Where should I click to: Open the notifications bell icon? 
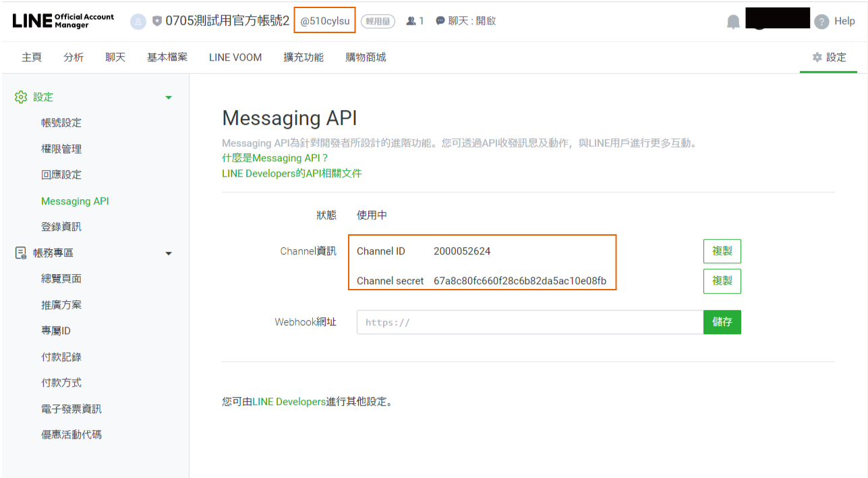point(733,22)
